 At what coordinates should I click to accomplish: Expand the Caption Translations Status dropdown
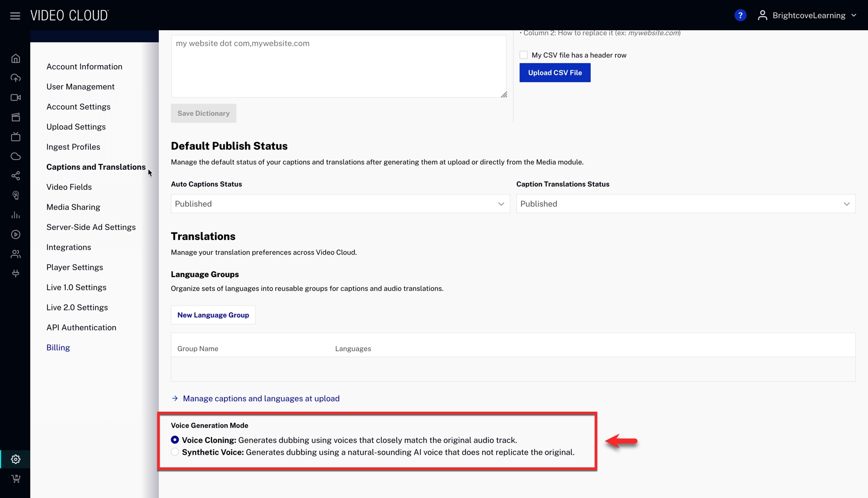[685, 204]
